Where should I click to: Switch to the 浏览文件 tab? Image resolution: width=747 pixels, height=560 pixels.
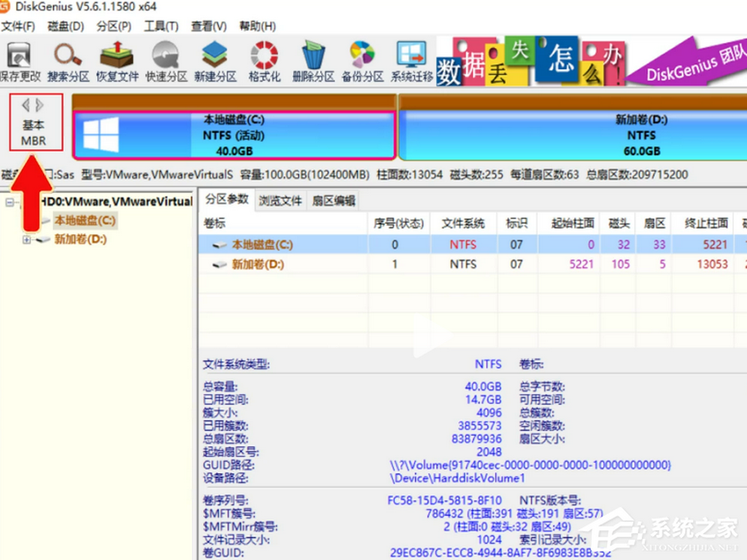281,201
